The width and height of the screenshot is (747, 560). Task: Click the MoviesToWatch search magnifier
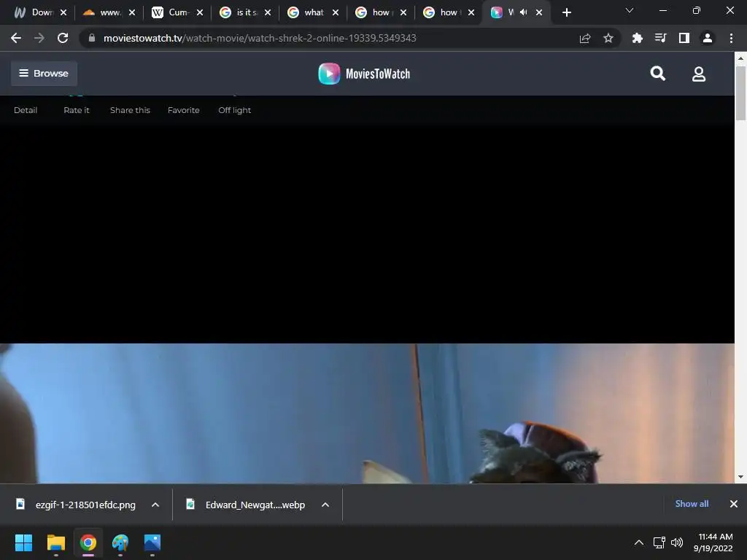pyautogui.click(x=658, y=74)
